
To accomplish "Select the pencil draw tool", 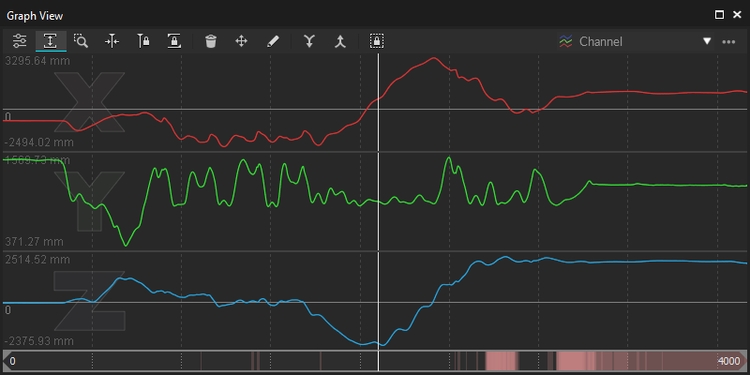I will [x=272, y=42].
